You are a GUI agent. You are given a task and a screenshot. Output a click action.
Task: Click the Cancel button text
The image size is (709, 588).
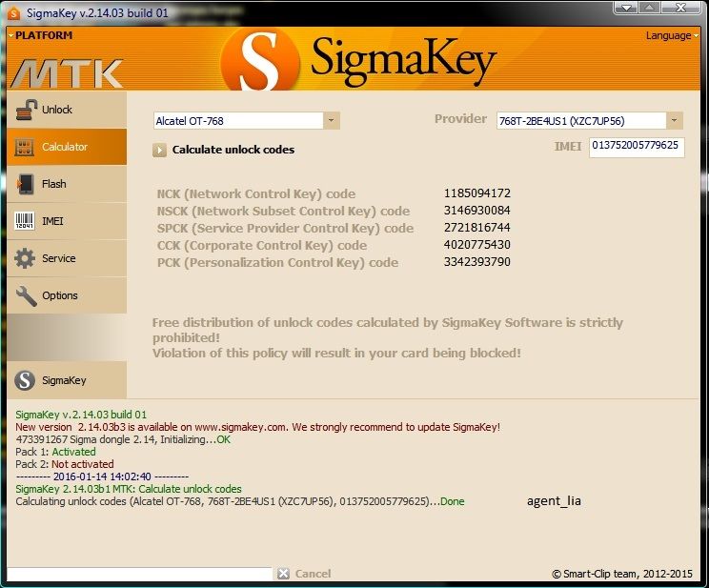click(314, 574)
